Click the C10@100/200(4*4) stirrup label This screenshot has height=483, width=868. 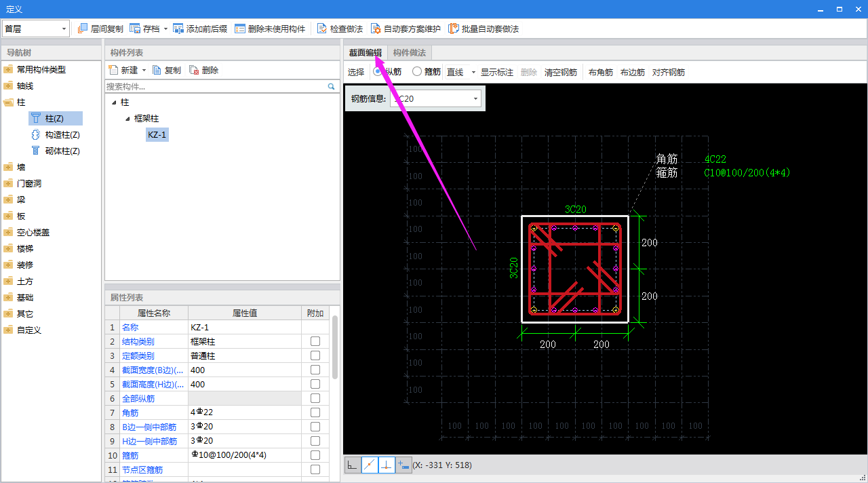[x=747, y=173]
